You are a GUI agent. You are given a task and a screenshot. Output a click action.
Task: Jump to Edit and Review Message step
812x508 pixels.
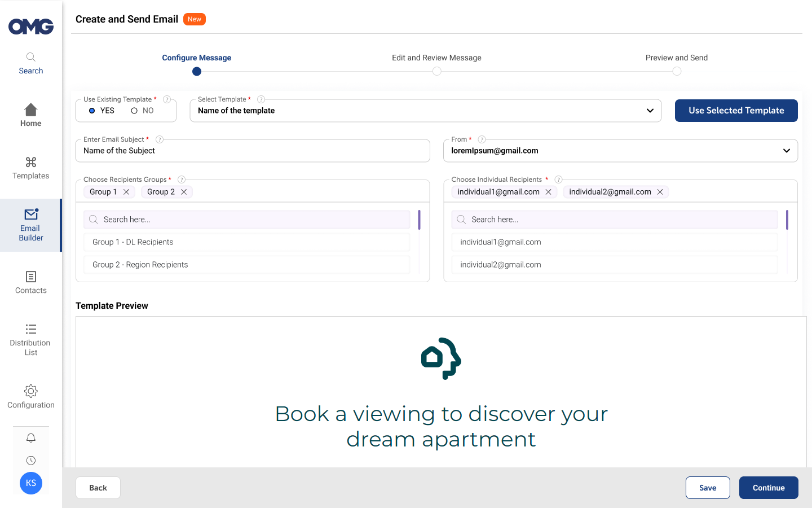(437, 71)
